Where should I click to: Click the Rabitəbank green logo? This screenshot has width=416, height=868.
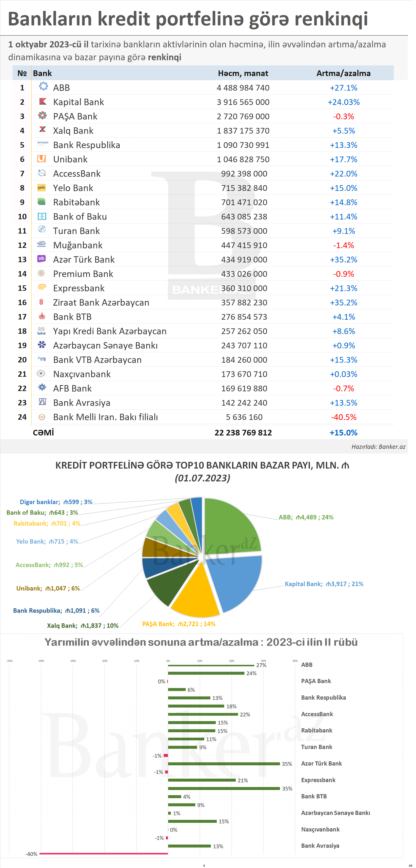click(41, 202)
